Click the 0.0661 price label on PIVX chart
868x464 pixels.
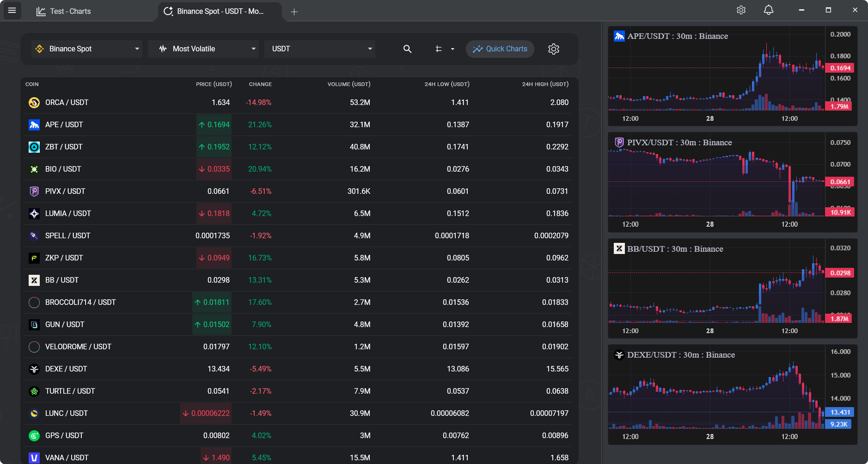(840, 182)
